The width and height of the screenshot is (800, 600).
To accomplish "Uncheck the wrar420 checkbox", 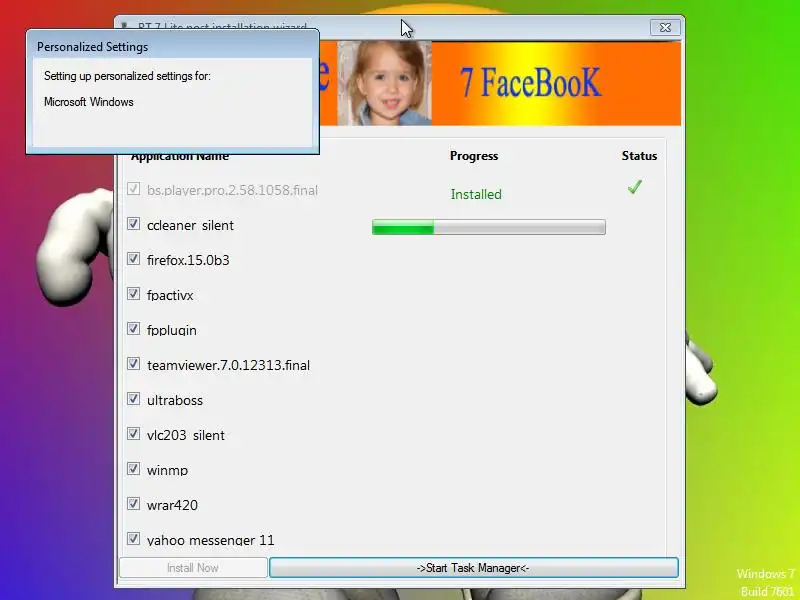I will (x=134, y=504).
